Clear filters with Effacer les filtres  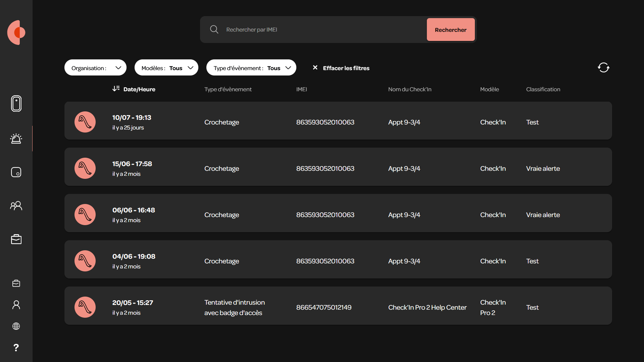341,68
